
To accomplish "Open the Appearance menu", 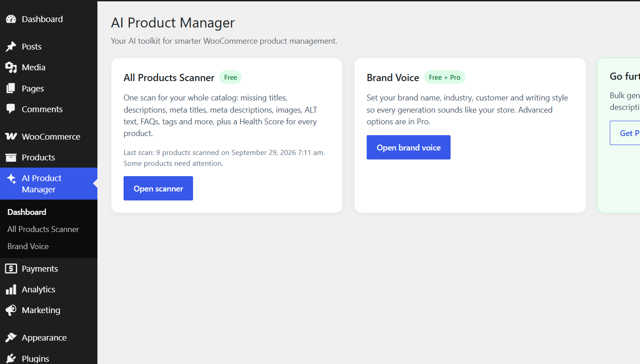I will (49, 338).
